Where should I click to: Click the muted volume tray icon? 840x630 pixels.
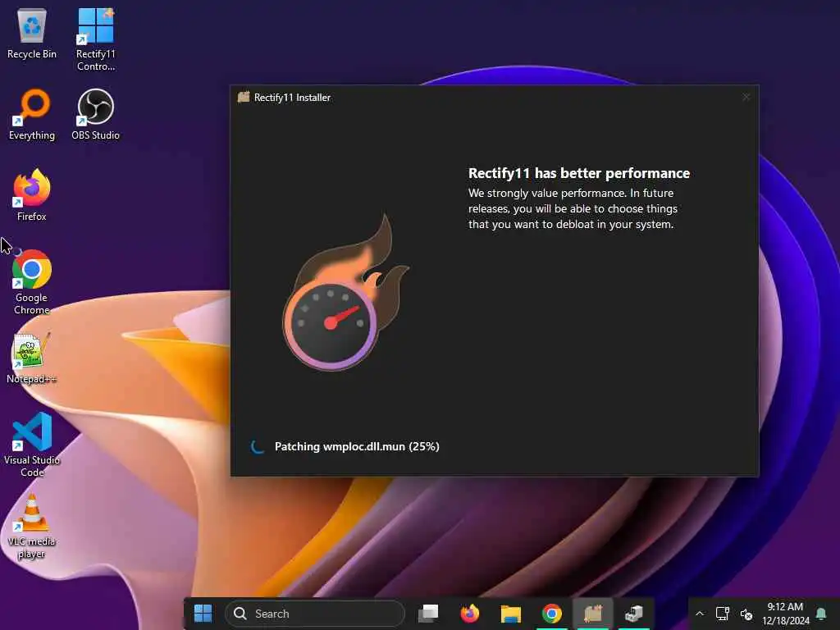(x=746, y=614)
